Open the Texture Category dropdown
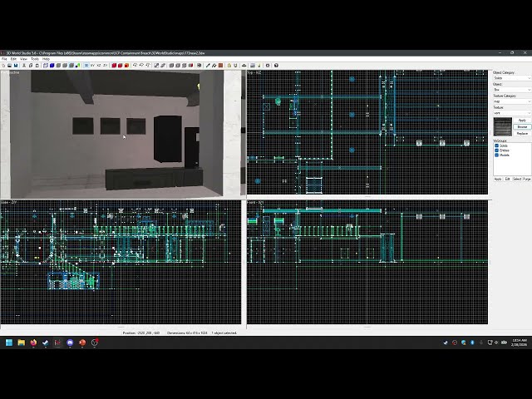 click(x=512, y=101)
